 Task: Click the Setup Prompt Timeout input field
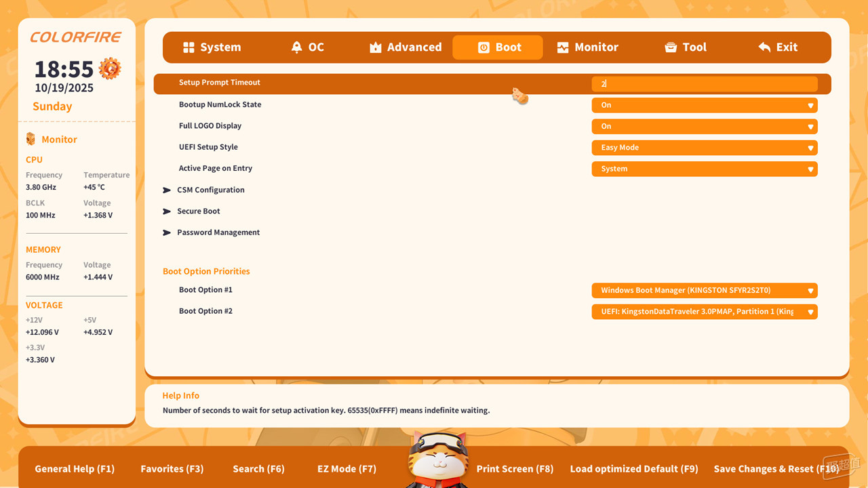(x=704, y=84)
